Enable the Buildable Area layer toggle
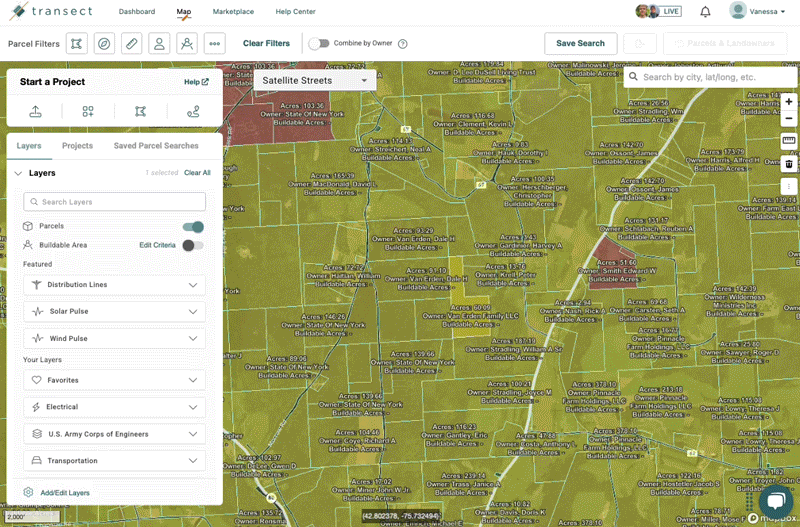800x527 pixels. point(193,245)
